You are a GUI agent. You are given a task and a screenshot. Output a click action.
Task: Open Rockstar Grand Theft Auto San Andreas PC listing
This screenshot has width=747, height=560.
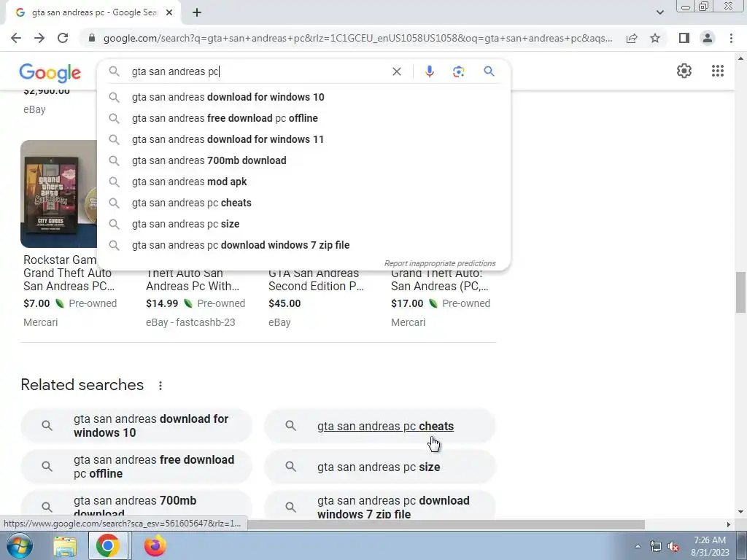coord(69,273)
